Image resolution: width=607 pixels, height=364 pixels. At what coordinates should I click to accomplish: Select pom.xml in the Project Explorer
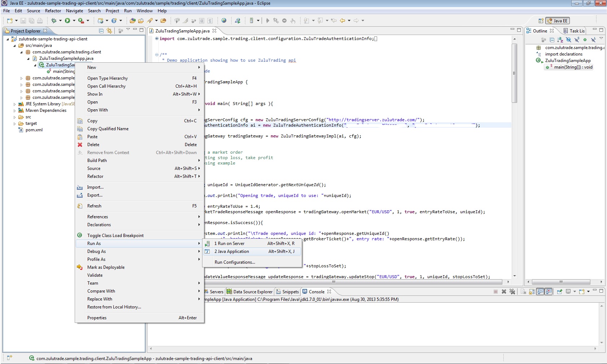34,130
